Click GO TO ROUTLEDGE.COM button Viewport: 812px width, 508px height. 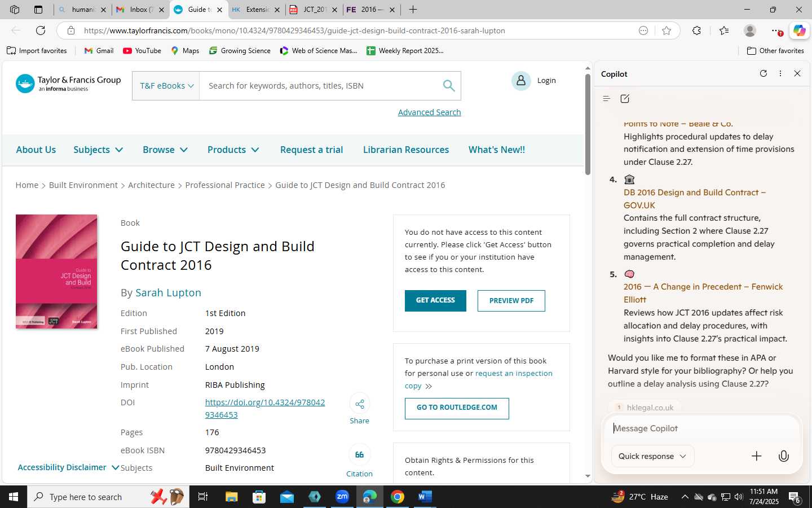457,408
